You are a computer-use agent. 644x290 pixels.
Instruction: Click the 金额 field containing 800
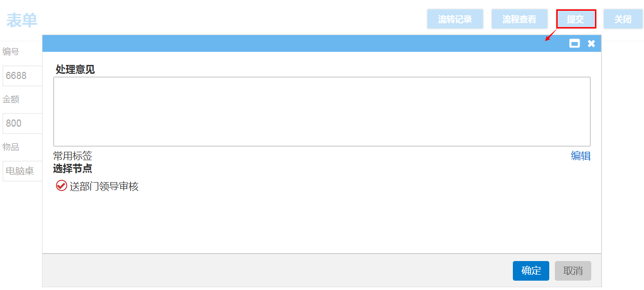point(22,123)
